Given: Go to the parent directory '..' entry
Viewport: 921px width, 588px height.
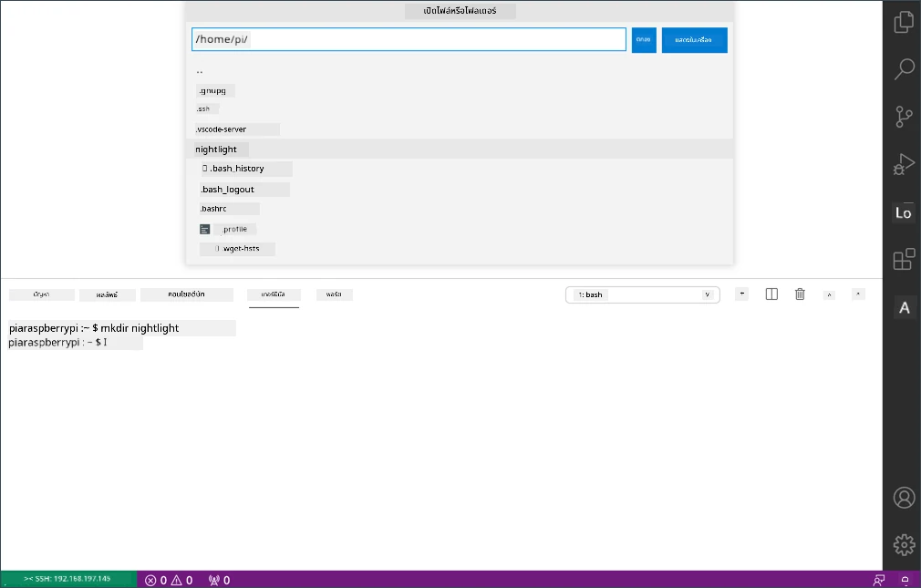Looking at the screenshot, I should pos(460,72).
